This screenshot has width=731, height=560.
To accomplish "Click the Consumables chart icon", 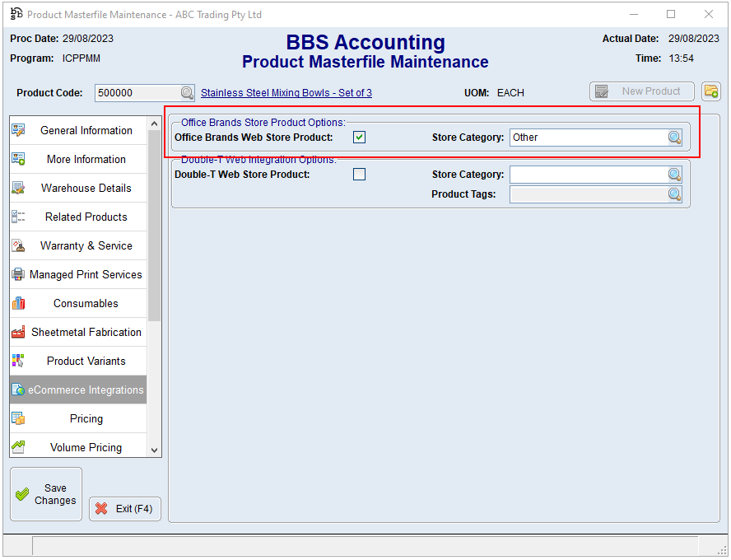I will 18,303.
